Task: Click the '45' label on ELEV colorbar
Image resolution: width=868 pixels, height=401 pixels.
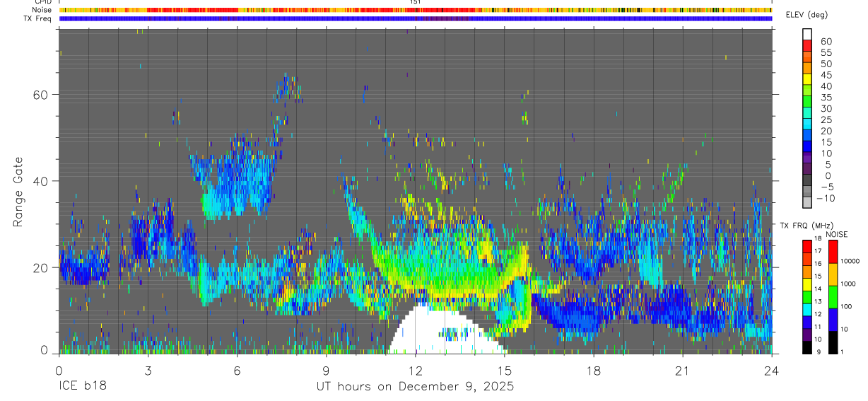Action: click(826, 75)
